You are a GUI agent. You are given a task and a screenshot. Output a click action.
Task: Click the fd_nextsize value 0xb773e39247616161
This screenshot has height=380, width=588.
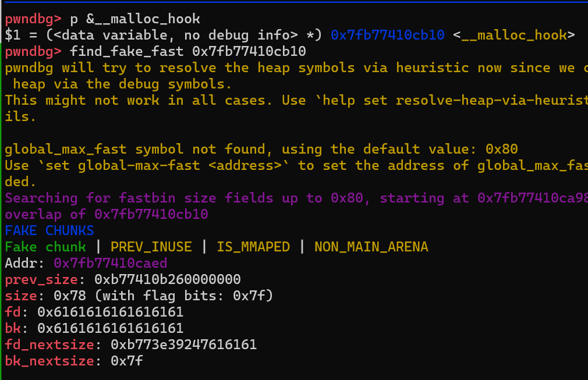click(x=184, y=345)
